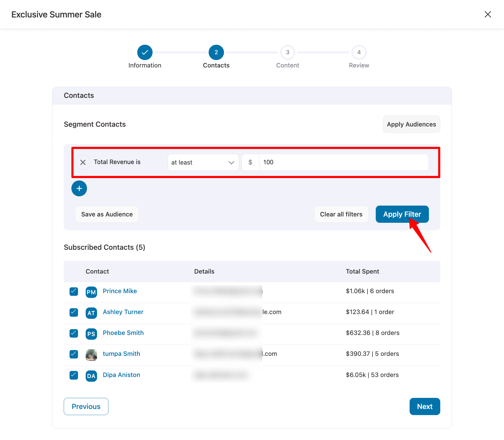Clear all filters
504x440 pixels.
[x=341, y=214]
